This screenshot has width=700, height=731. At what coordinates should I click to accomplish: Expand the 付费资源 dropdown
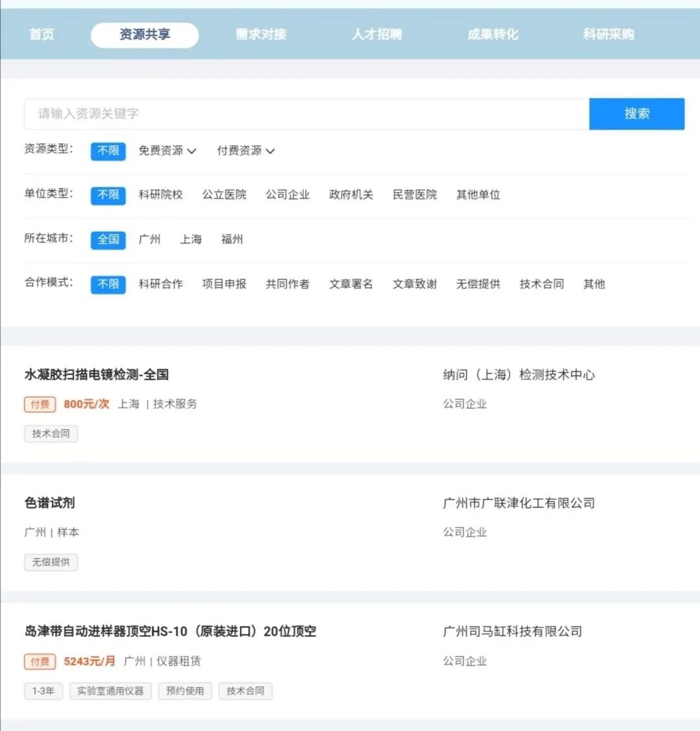(246, 151)
